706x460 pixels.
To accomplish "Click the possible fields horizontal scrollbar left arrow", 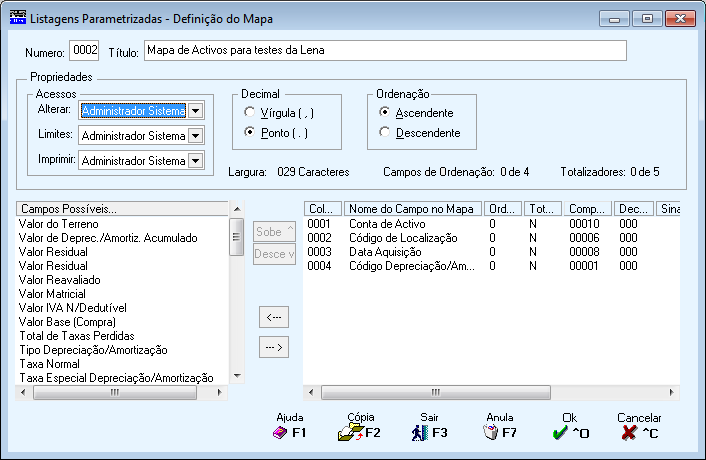I will 23,392.
